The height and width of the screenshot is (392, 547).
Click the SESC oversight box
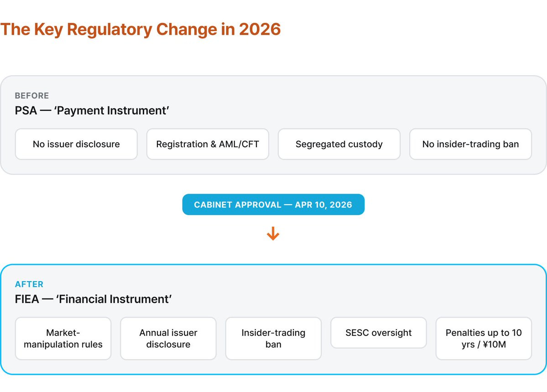click(x=379, y=333)
